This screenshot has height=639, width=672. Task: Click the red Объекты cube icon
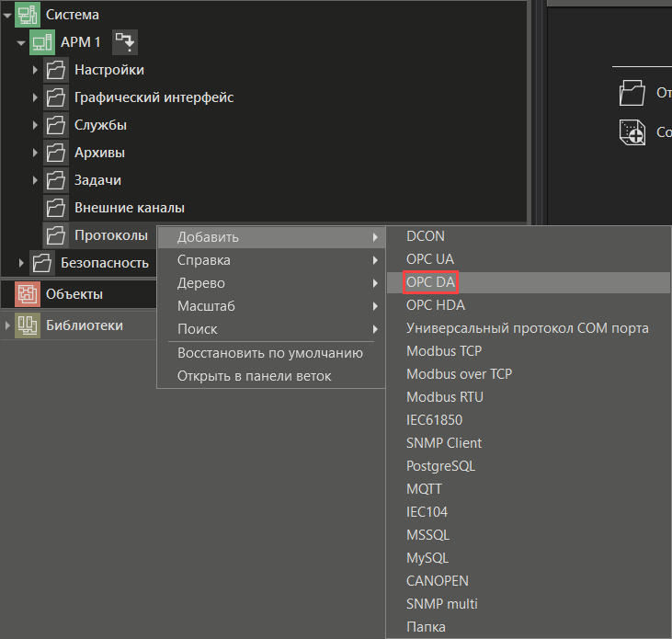[x=28, y=294]
